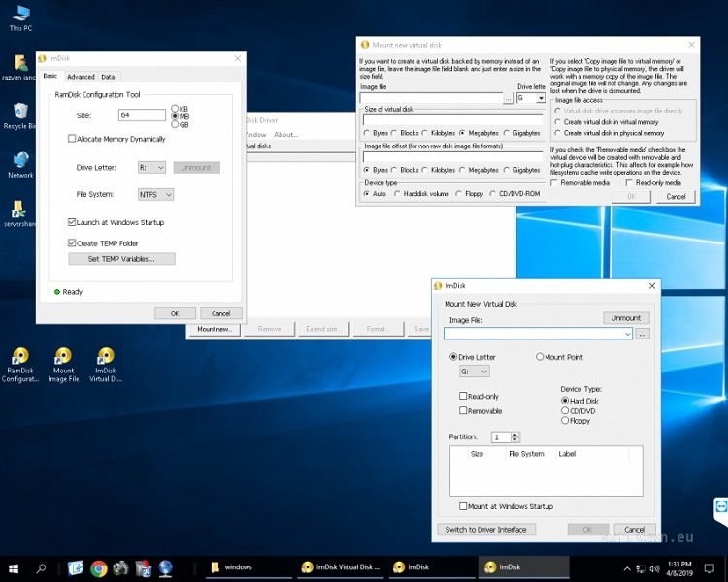Viewport: 728px width, 582px height.
Task: Launch Google Chrome from taskbar
Action: pos(98,568)
